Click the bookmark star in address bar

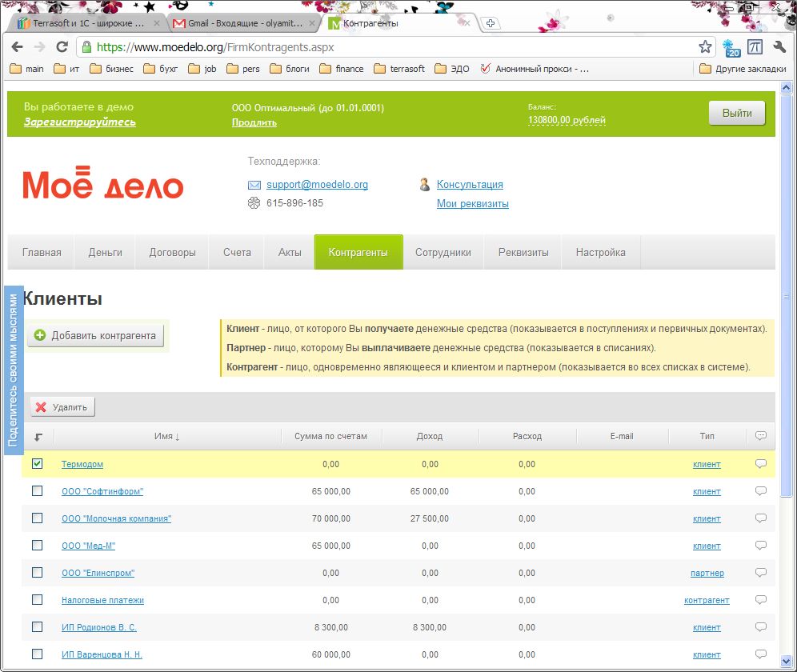(704, 47)
